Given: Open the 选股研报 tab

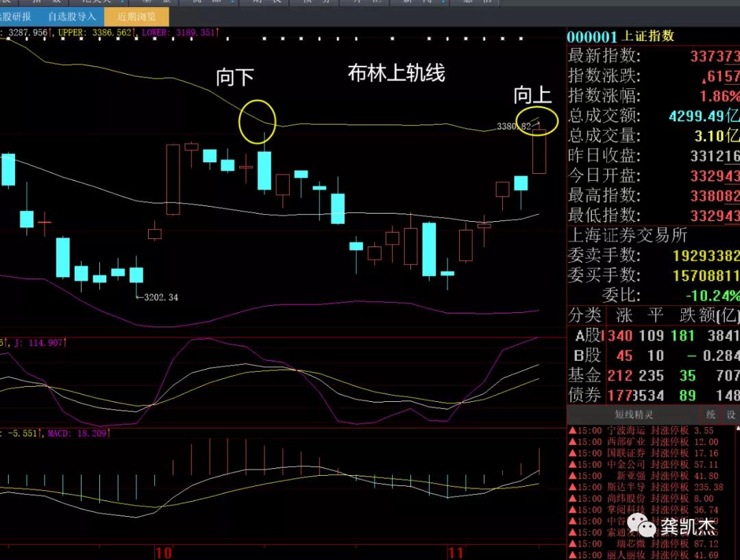Looking at the screenshot, I should (16, 17).
